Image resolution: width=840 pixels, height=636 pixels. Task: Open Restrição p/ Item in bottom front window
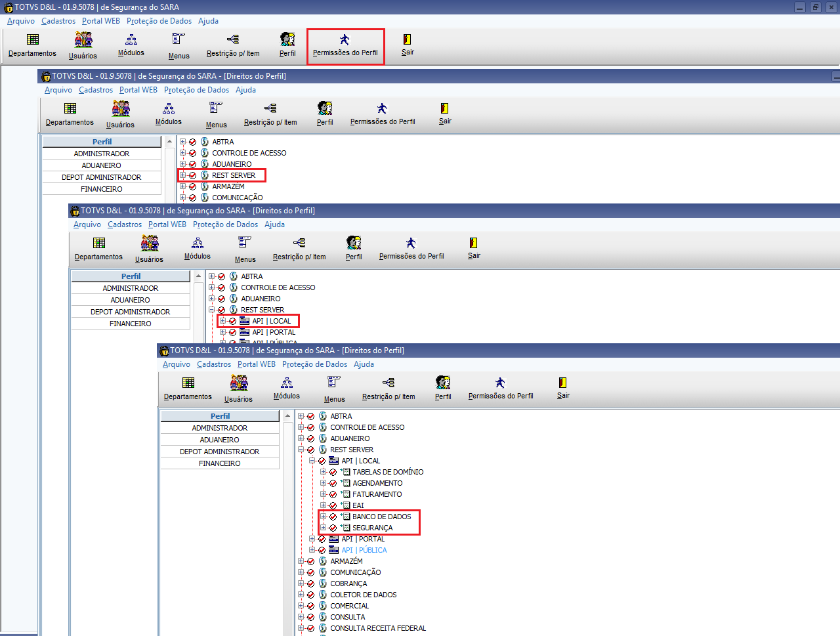pos(388,389)
